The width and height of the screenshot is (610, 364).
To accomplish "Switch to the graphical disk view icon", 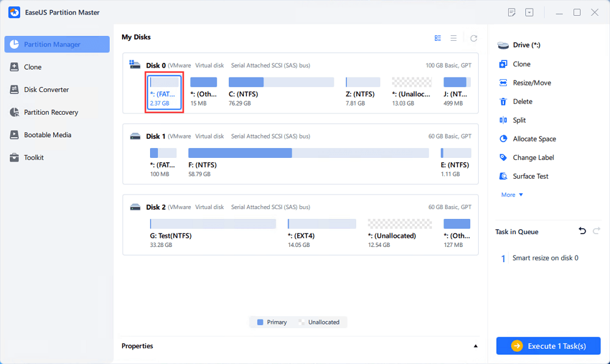I will (437, 38).
